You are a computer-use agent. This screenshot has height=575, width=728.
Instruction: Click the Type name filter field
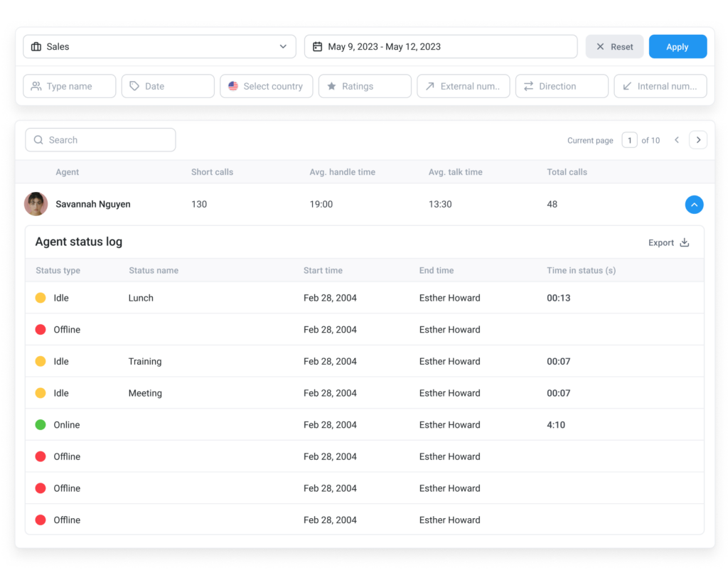(x=70, y=86)
